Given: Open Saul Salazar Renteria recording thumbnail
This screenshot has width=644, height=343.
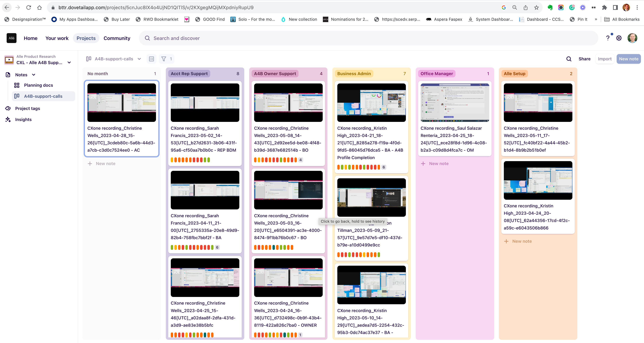Looking at the screenshot, I should pos(455,103).
